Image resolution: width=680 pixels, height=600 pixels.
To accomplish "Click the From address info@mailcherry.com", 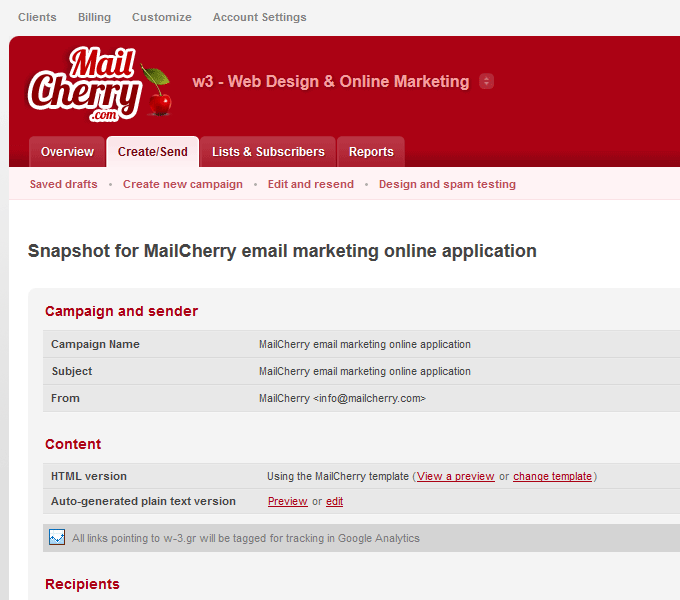I will [369, 398].
